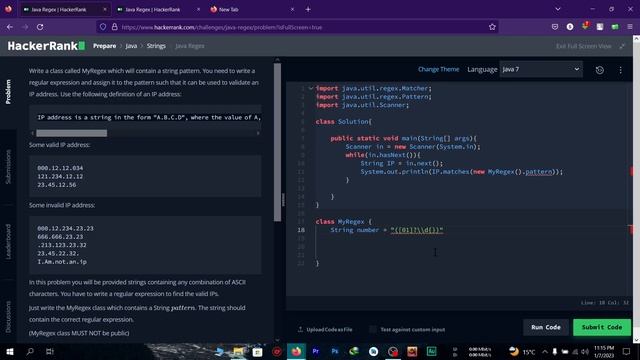This screenshot has height=360, width=640.
Task: Show hidden system tray icons chevron
Action: tap(545, 352)
